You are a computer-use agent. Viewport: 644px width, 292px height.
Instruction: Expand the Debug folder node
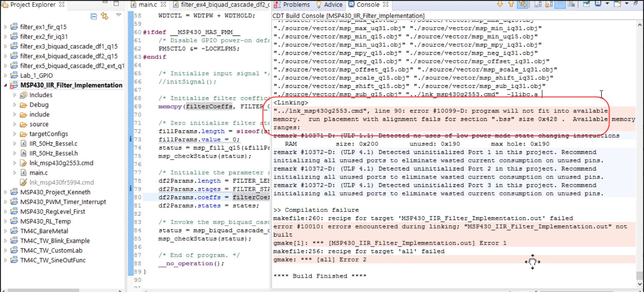[15, 105]
